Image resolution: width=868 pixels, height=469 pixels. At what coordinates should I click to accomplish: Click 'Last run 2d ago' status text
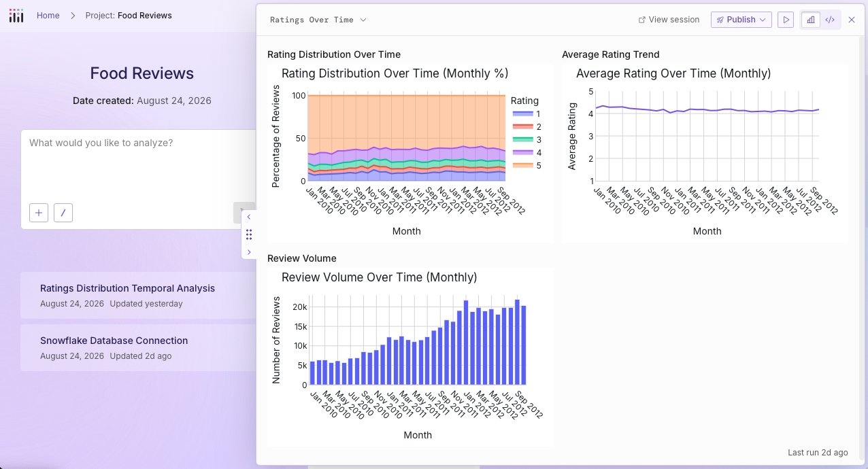(818, 452)
